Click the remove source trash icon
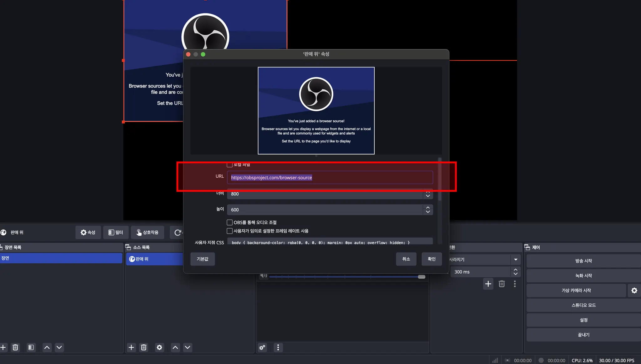This screenshot has width=641, height=364. (144, 347)
